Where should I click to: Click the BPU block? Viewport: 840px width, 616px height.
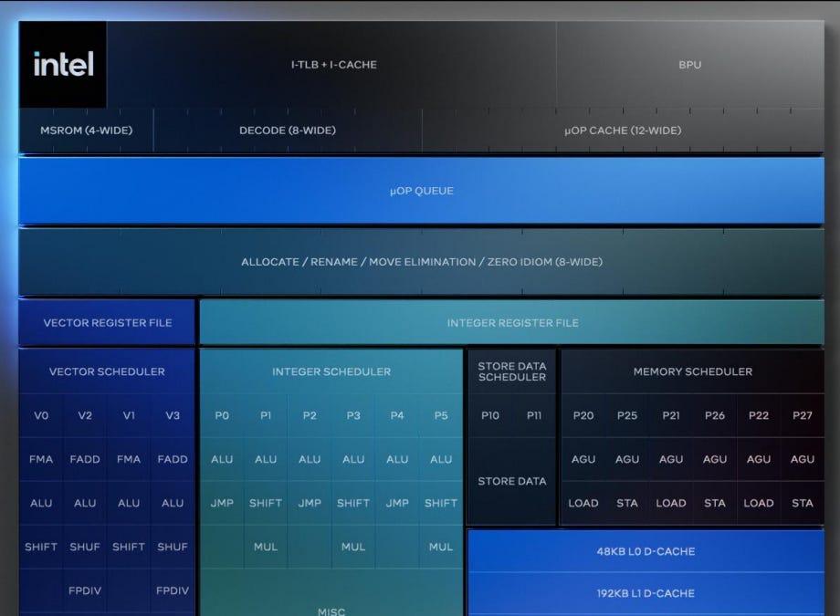tap(690, 64)
